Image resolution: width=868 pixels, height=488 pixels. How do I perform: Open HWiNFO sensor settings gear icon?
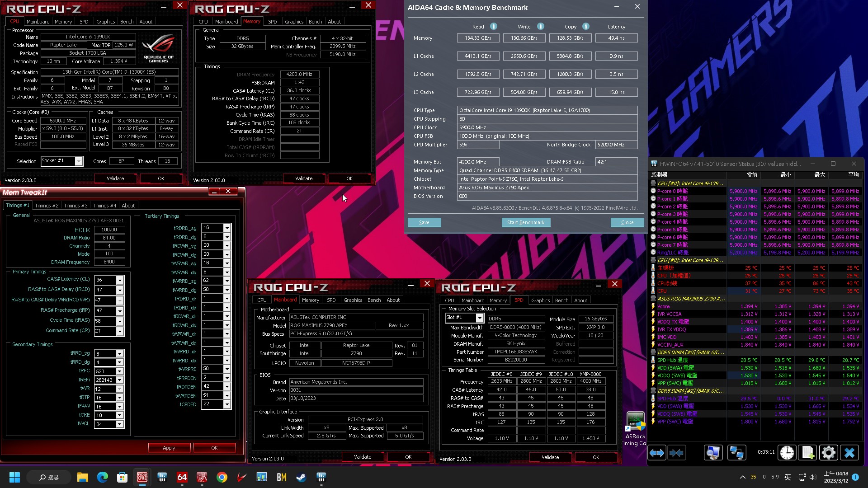point(828,453)
